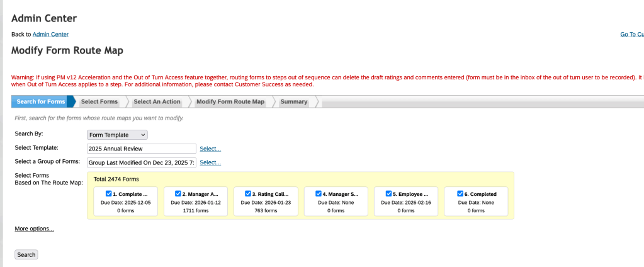644x267 pixels.
Task: Go to the Search for Forms step
Action: coord(41,102)
